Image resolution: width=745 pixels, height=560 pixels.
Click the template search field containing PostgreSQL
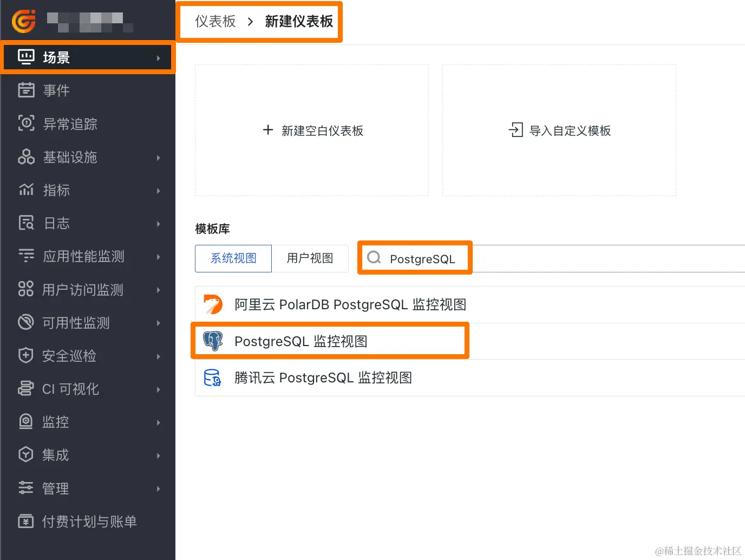pyautogui.click(x=552, y=258)
